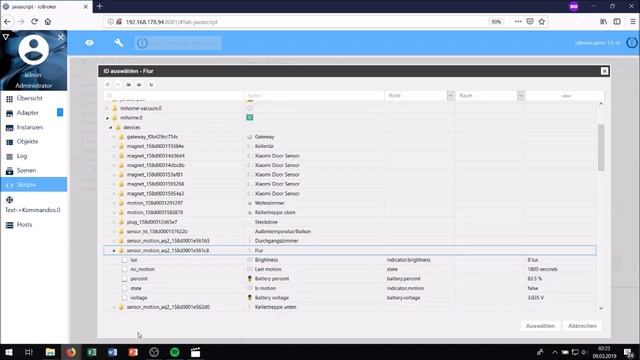
Task: Open Windows Start menu
Action: tap(9, 352)
